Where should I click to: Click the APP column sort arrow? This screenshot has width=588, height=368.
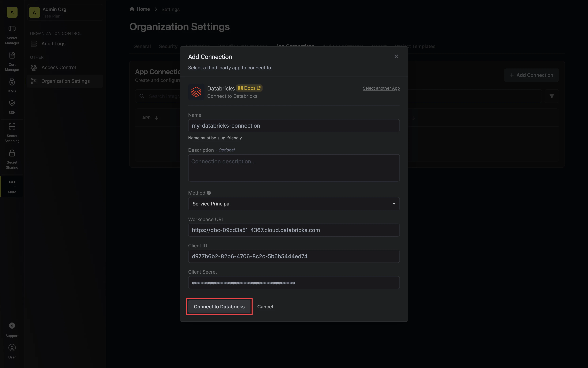click(157, 118)
